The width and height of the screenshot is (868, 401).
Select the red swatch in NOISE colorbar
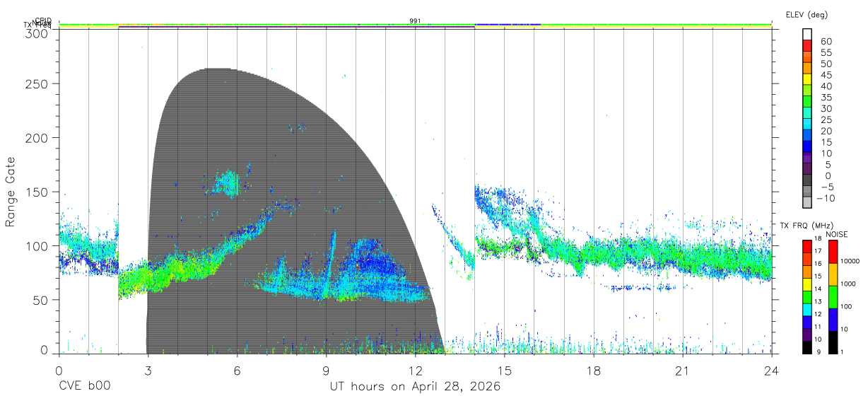click(x=833, y=252)
